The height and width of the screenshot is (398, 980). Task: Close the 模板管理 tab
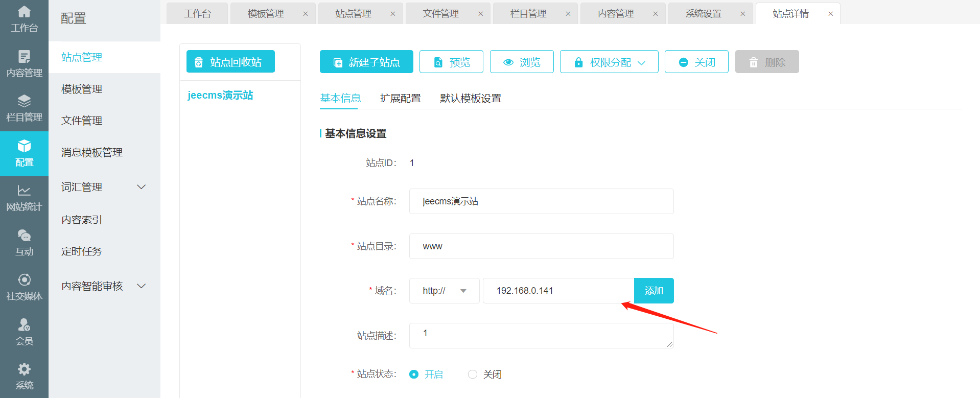click(x=306, y=14)
